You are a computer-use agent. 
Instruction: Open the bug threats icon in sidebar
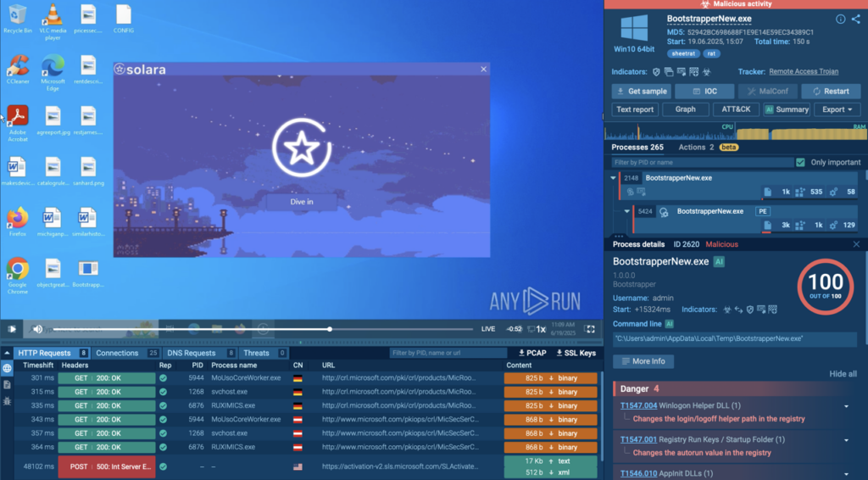8,399
